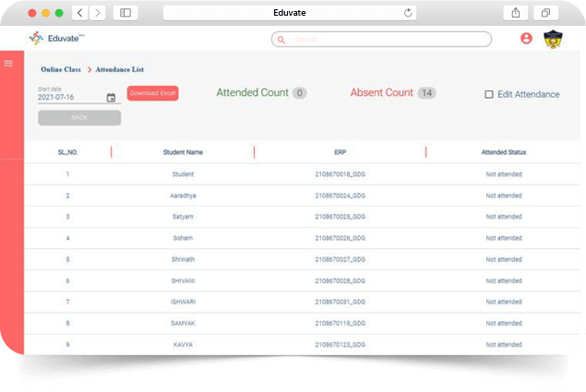Image resolution: width=586 pixels, height=392 pixels.
Task: Click the Attended Status column header
Action: pyautogui.click(x=504, y=152)
